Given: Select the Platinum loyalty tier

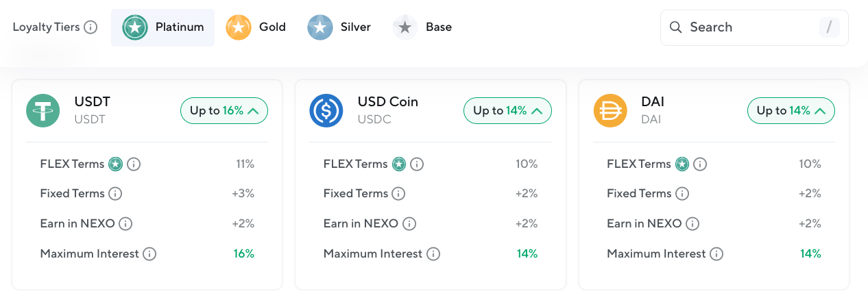Looking at the screenshot, I should coord(163,27).
